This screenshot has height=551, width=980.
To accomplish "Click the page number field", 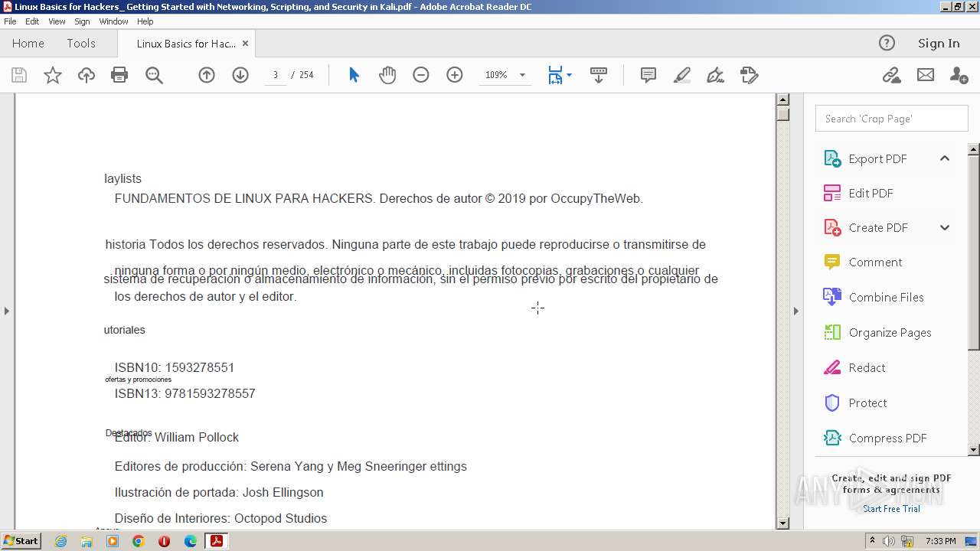I will point(276,75).
